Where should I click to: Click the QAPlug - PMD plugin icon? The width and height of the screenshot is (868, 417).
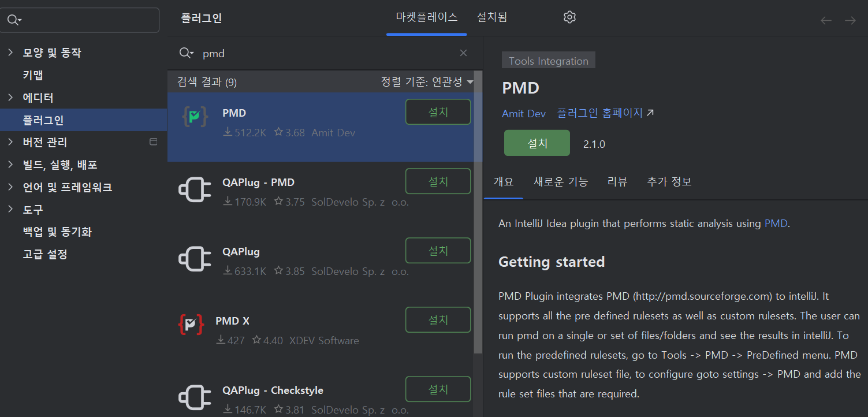[x=195, y=189]
